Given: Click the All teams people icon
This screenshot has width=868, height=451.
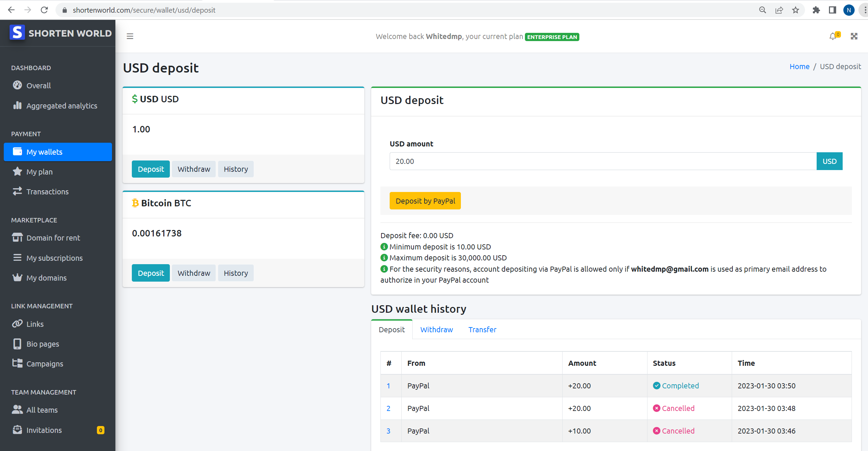Looking at the screenshot, I should [x=17, y=410].
